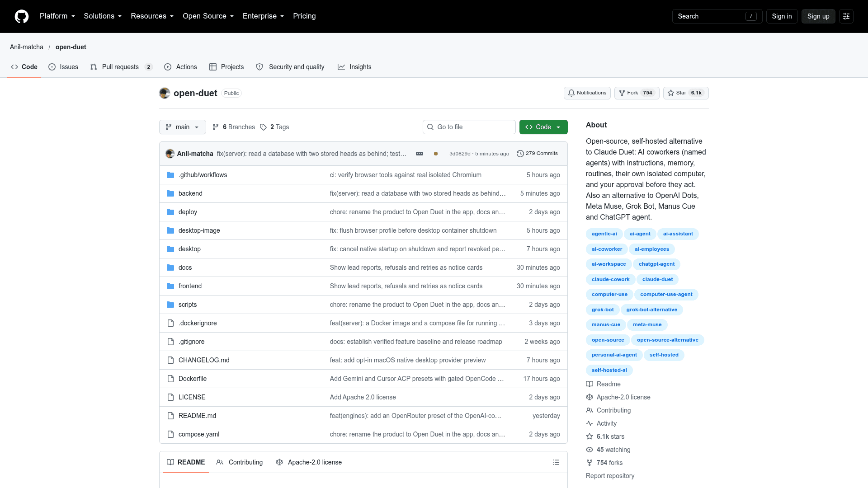Expand the Resources menu
This screenshot has width=868, height=488.
pyautogui.click(x=152, y=16)
